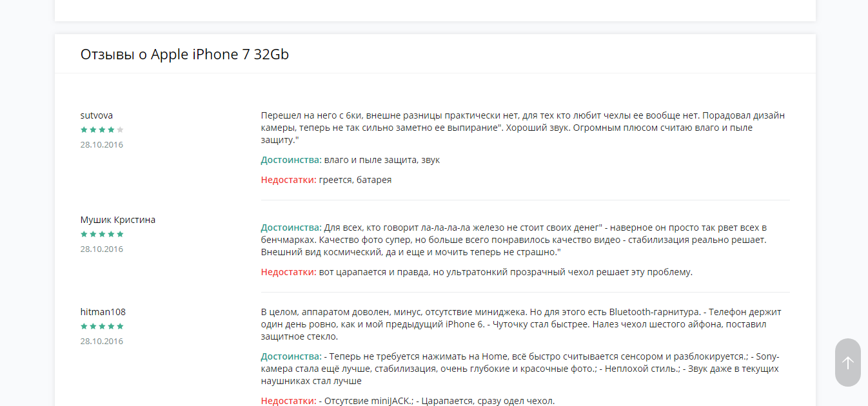Viewport: 868px width, 406px height.
Task: Click the scroll-to-top arrow button
Action: pyautogui.click(x=847, y=363)
